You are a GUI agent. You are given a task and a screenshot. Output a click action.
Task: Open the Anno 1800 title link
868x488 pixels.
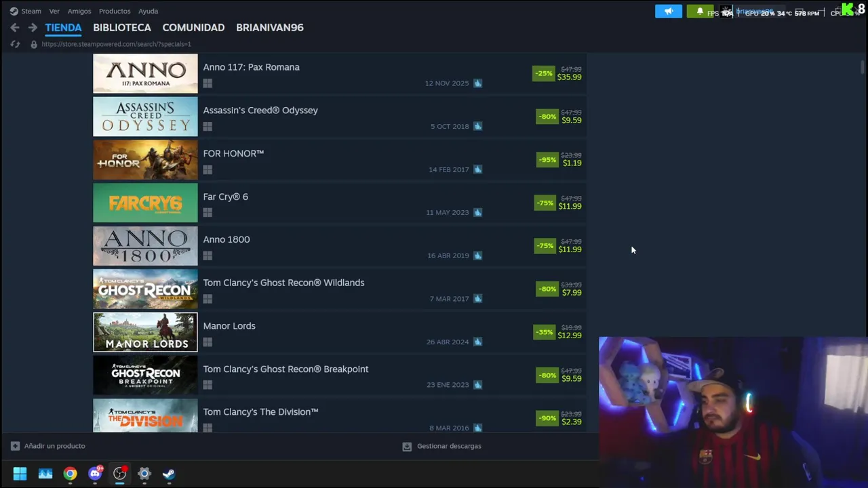[x=226, y=239]
